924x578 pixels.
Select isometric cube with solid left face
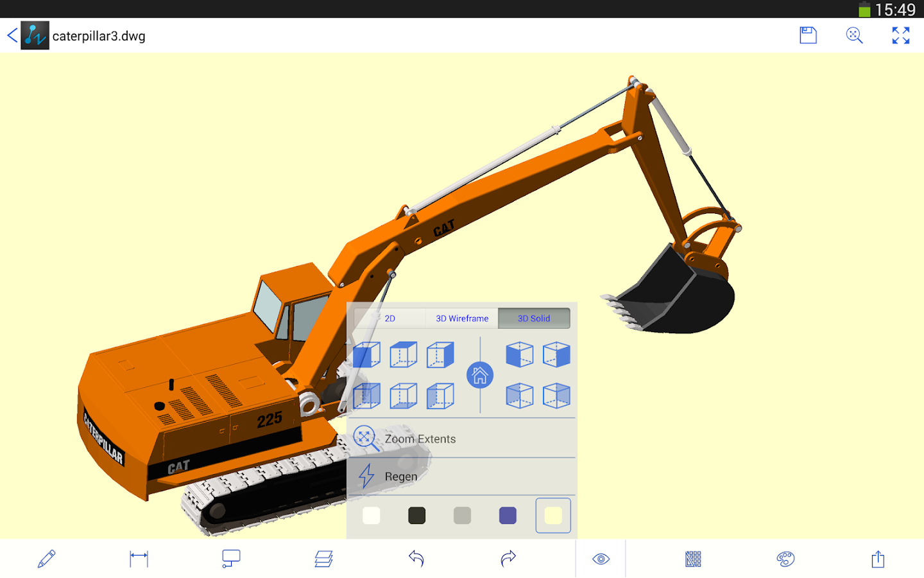pyautogui.click(x=520, y=355)
